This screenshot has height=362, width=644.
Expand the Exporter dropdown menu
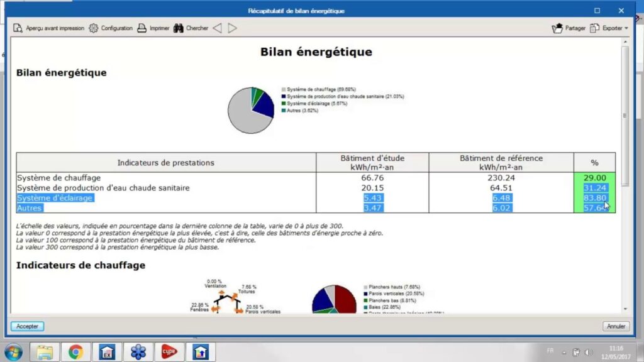609,28
